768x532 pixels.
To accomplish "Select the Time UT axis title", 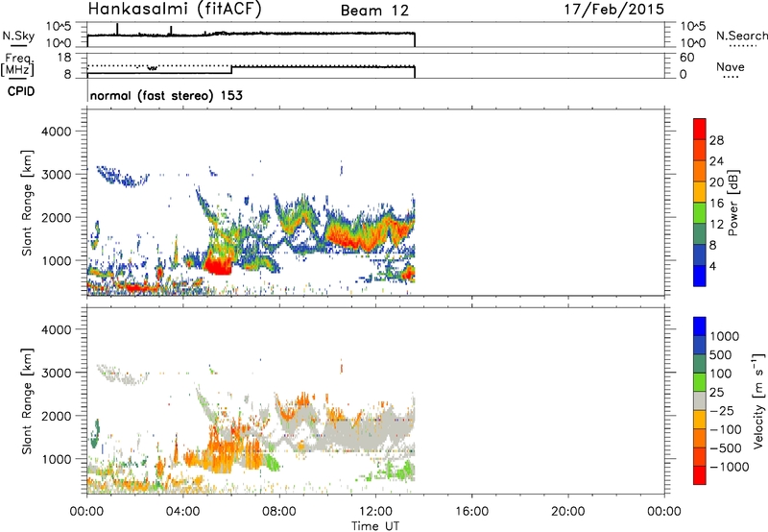I will pyautogui.click(x=375, y=526).
